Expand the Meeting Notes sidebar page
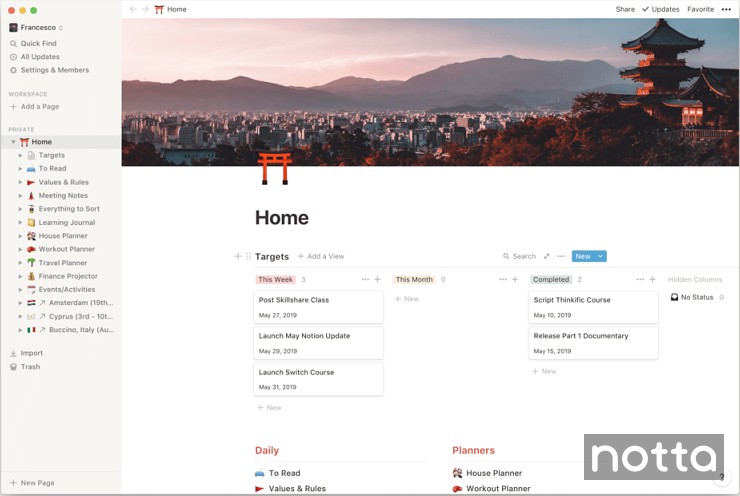Viewport: 740px width, 496px height. [x=20, y=195]
